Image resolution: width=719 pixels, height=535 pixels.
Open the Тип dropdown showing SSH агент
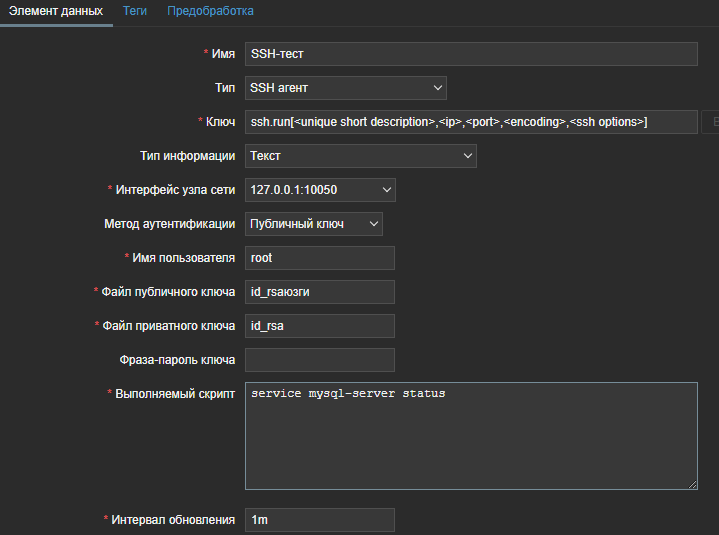point(345,88)
